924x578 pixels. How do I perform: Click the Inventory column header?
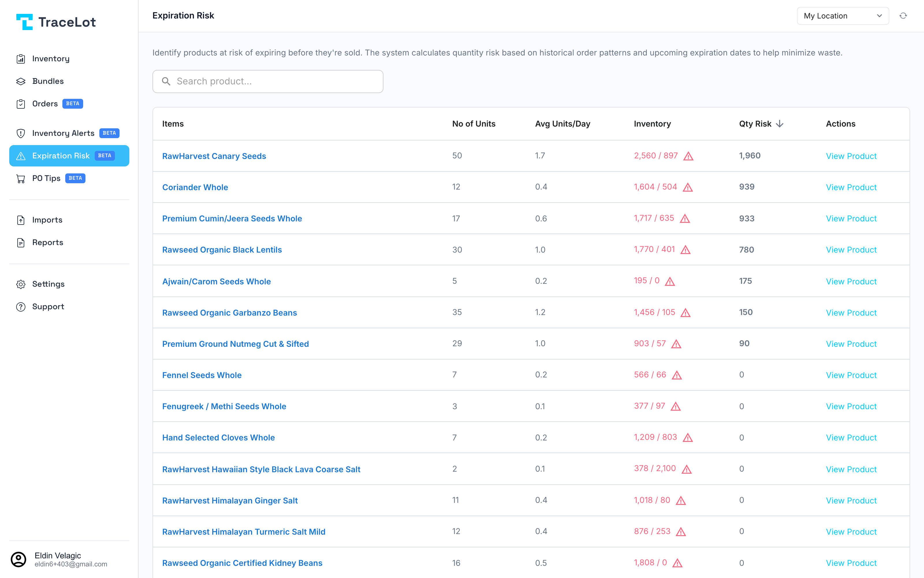[652, 124]
